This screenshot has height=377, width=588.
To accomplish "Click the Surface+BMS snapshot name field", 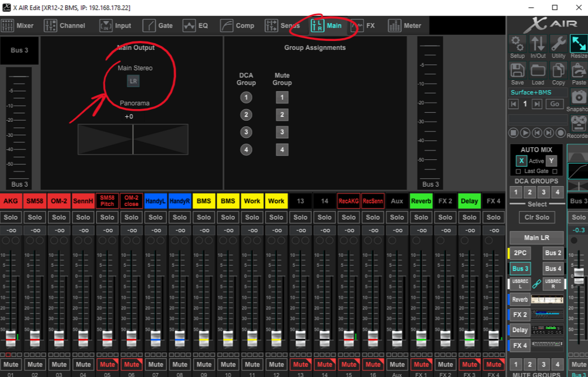I will tap(538, 92).
